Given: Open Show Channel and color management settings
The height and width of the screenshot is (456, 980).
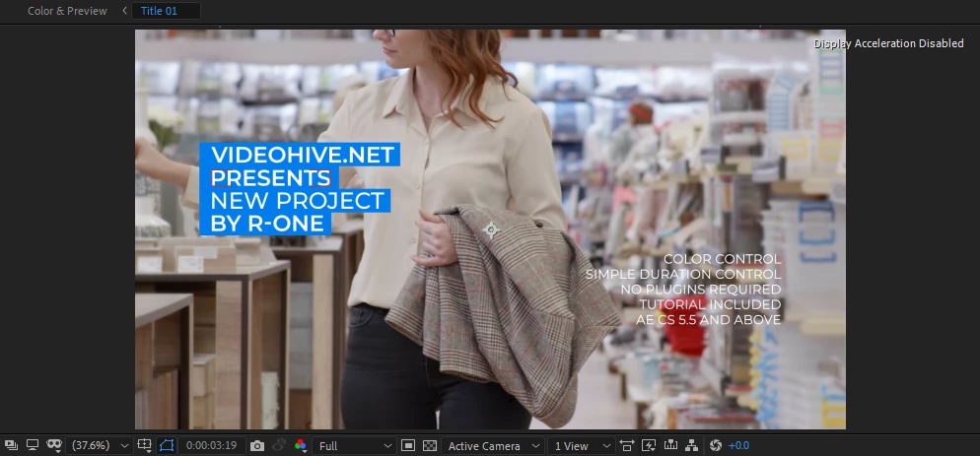Looking at the screenshot, I should 301,445.
